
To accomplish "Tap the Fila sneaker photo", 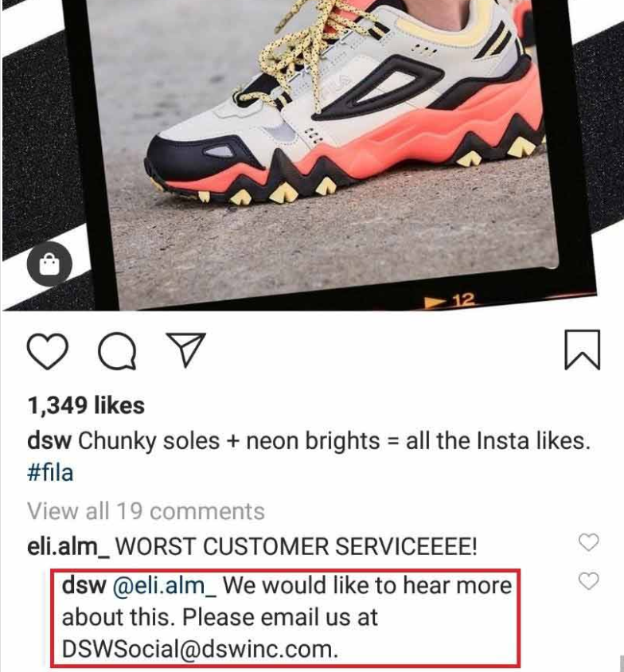I will (326, 142).
